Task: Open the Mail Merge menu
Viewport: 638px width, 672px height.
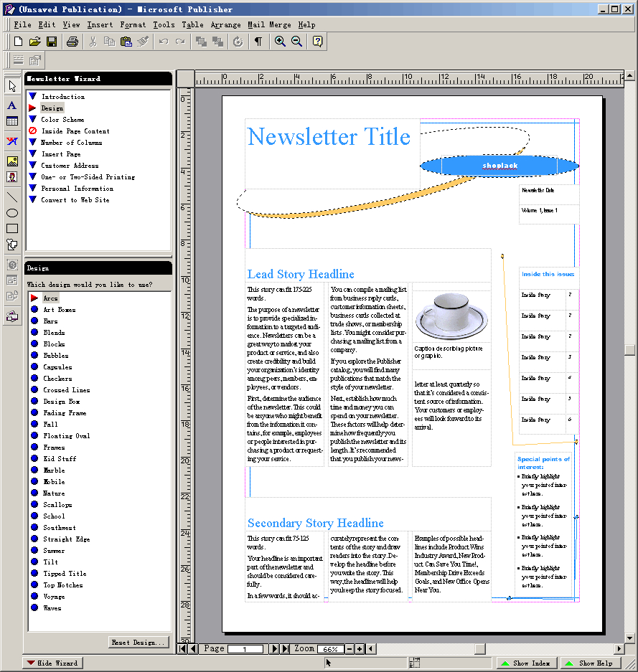Action: [268, 24]
